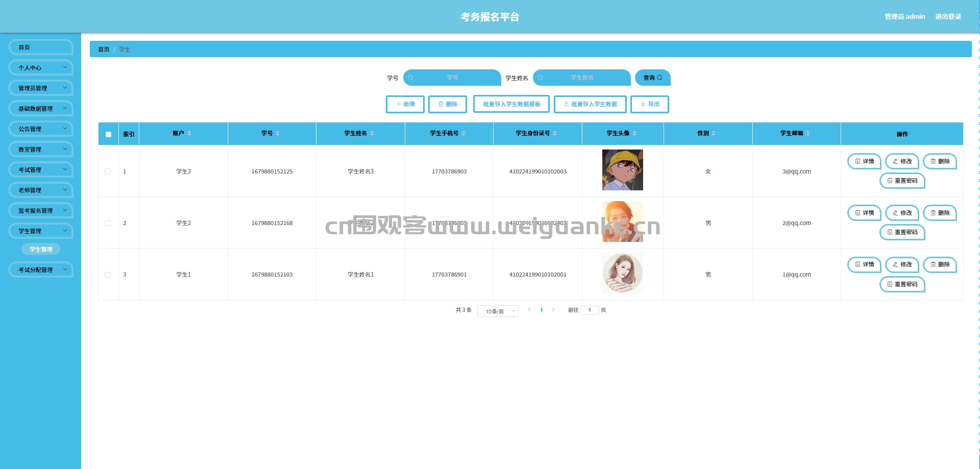Click 管理员 admin in the top bar
The height and width of the screenshot is (469, 980).
[x=905, y=16]
